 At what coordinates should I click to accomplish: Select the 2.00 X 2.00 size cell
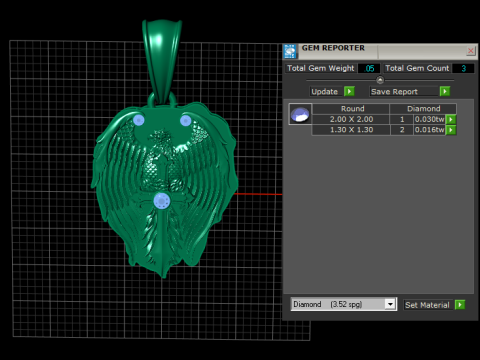[x=351, y=119]
